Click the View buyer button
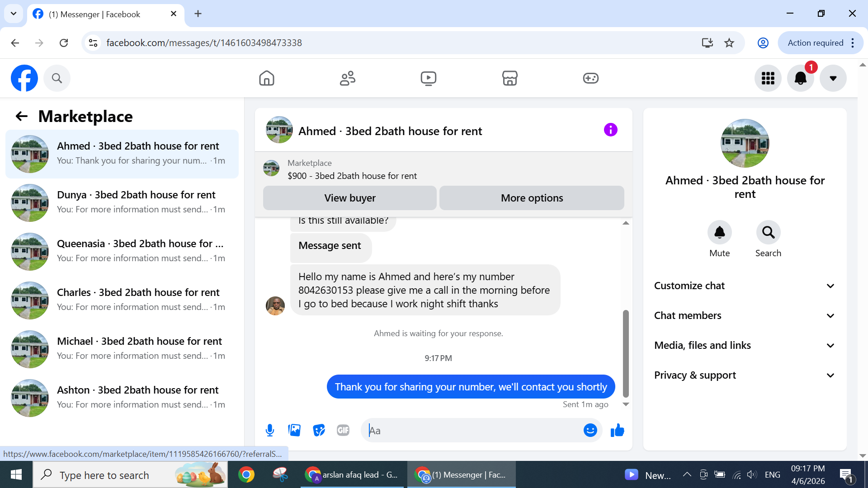This screenshot has width=868, height=488. point(349,198)
